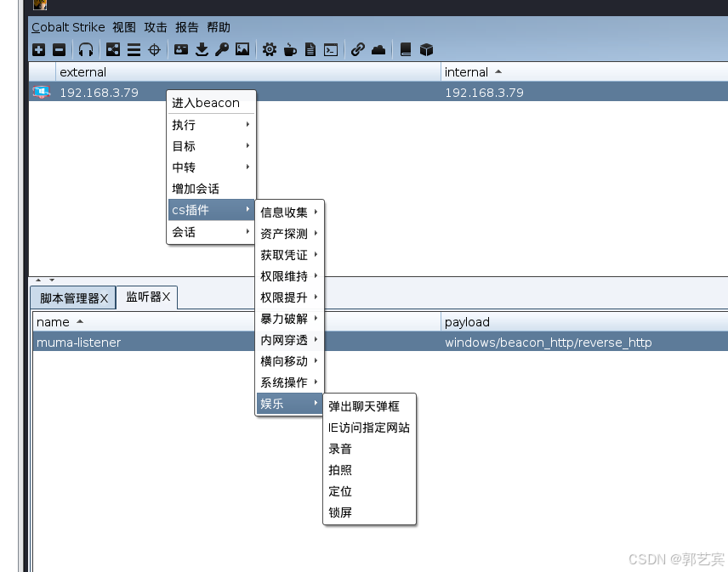Open screenshots view with picture icon
Screen dimensions: 728x572
(x=242, y=49)
